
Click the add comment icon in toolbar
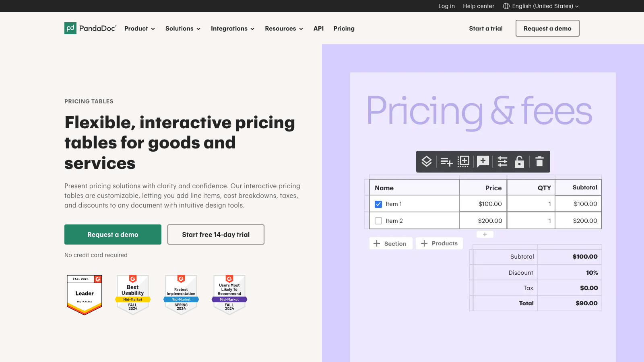pyautogui.click(x=483, y=162)
